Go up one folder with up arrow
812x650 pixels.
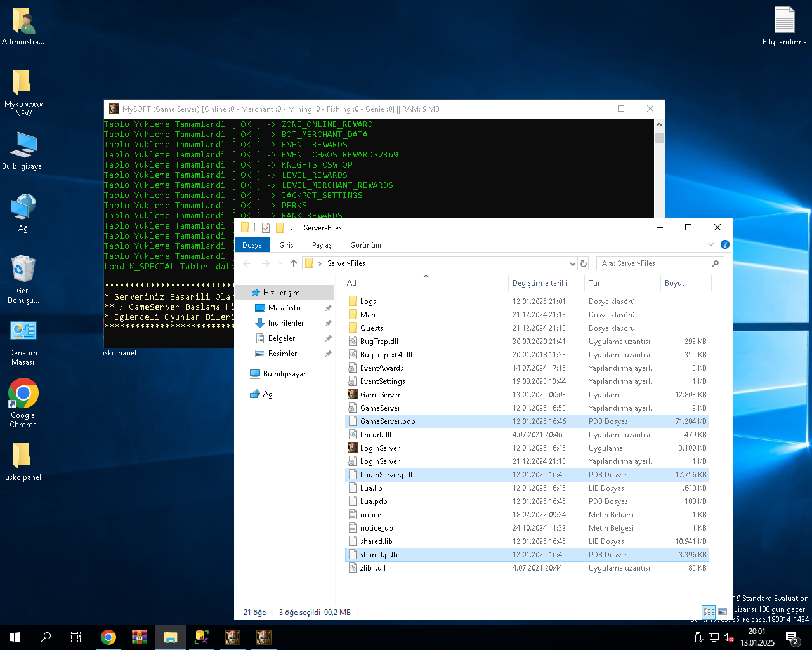(294, 263)
